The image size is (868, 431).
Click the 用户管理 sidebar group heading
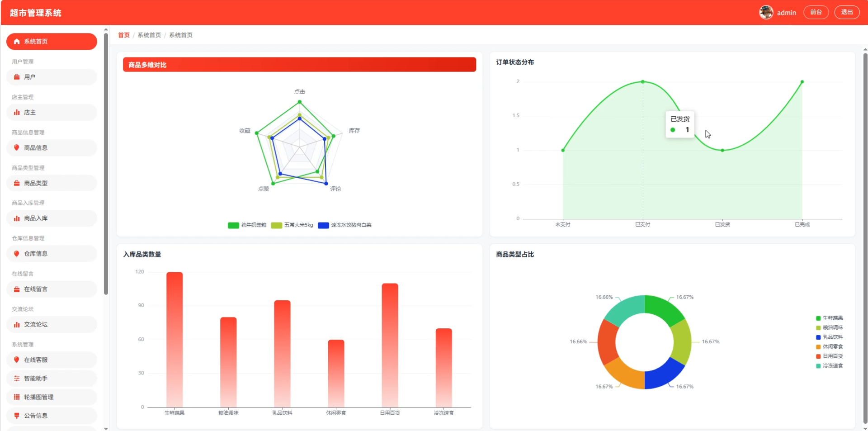pyautogui.click(x=23, y=62)
